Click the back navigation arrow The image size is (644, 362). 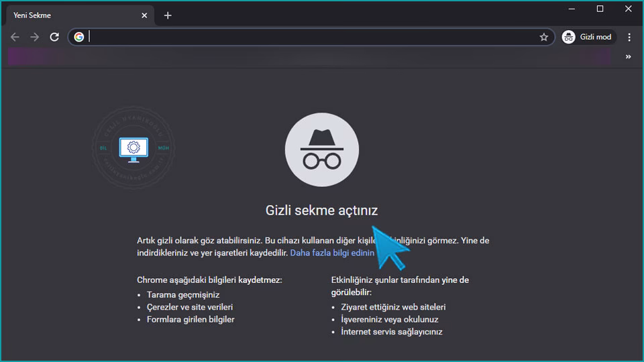pos(15,37)
